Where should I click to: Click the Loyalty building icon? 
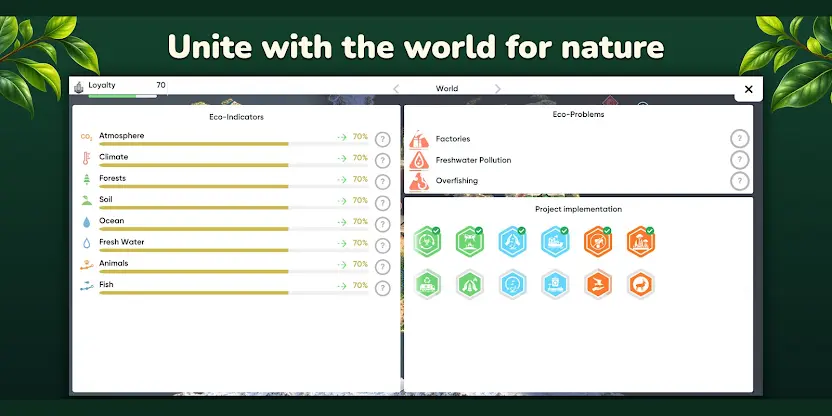click(x=79, y=86)
